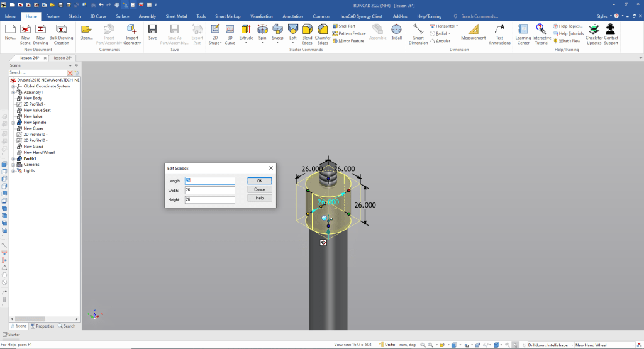Viewport: 644px width, 349px height.
Task: Expand the New Spindle tree item
Action: point(13,123)
